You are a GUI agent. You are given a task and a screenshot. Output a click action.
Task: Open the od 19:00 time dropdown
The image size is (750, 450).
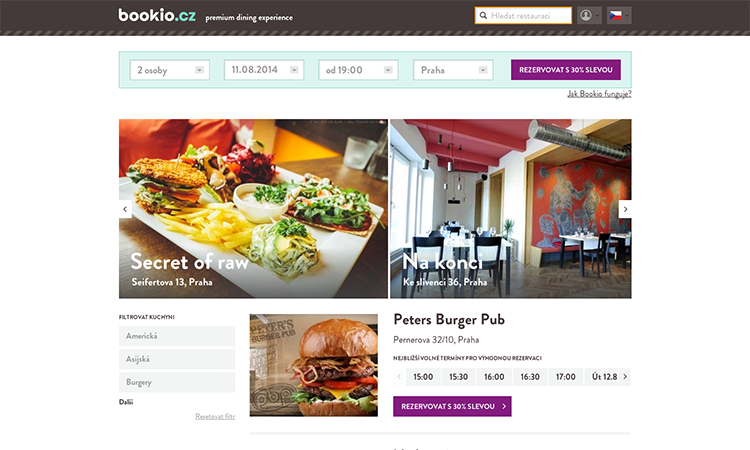tap(358, 70)
